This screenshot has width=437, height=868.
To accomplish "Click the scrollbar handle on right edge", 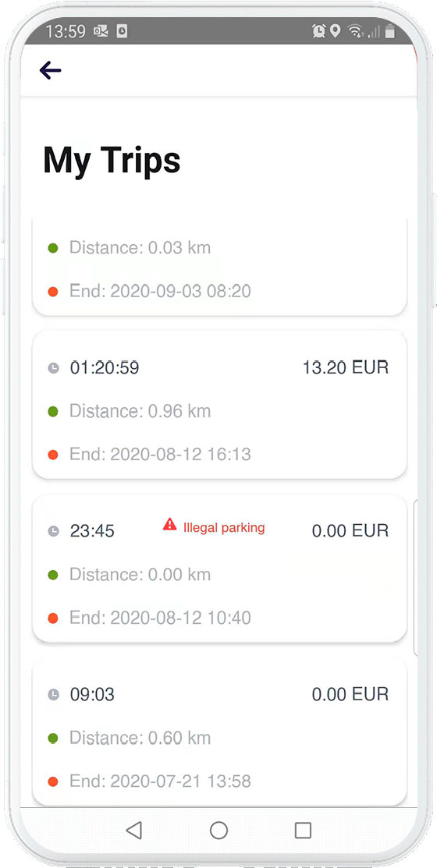I will click(415, 577).
